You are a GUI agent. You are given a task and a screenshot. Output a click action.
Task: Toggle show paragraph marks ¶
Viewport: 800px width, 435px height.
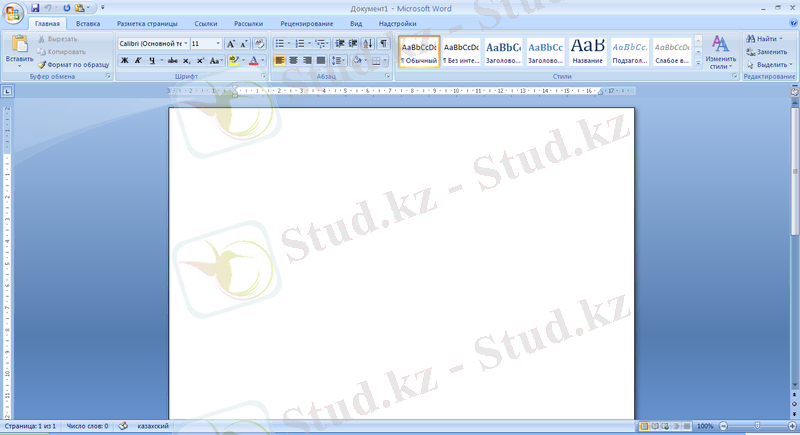click(x=383, y=44)
